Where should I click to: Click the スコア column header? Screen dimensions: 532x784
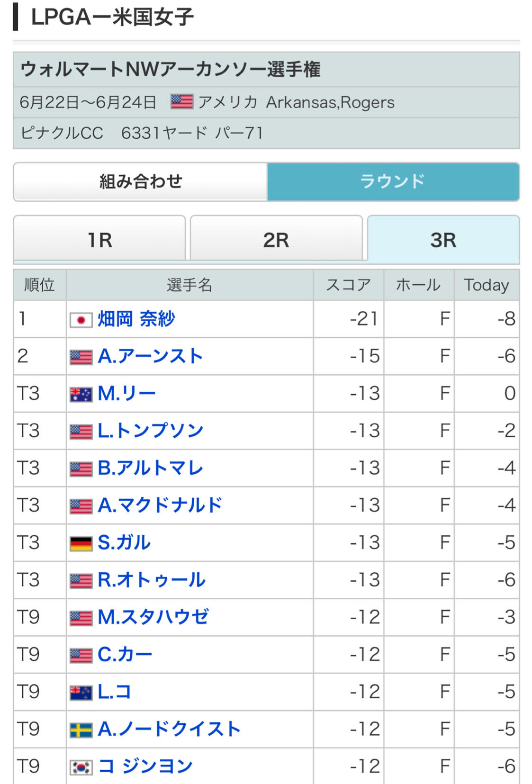pyautogui.click(x=349, y=285)
